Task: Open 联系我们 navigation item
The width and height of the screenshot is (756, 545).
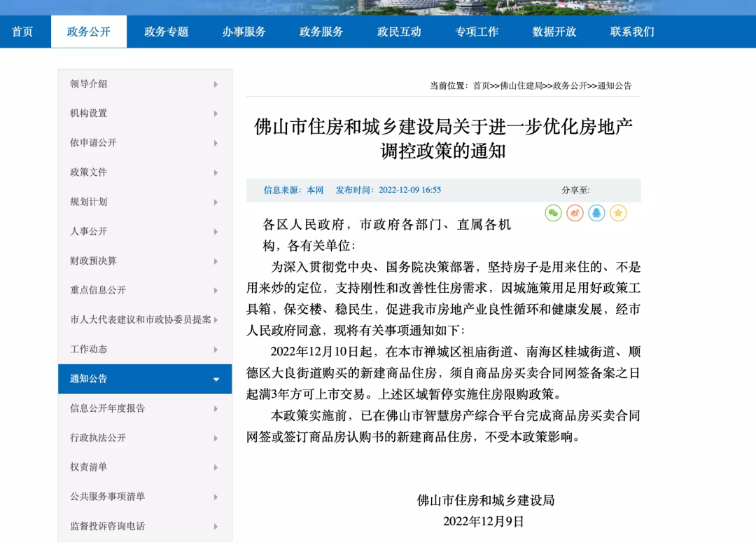Action: (632, 32)
